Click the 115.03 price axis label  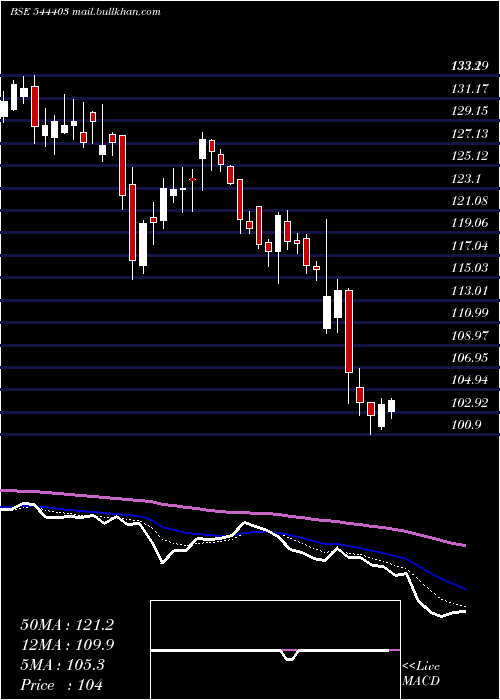(x=470, y=268)
